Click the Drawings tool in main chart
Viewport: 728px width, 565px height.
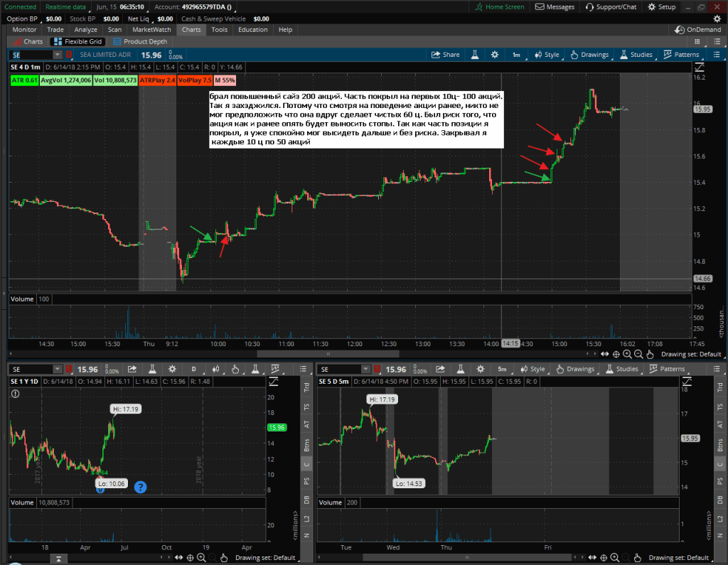click(589, 55)
